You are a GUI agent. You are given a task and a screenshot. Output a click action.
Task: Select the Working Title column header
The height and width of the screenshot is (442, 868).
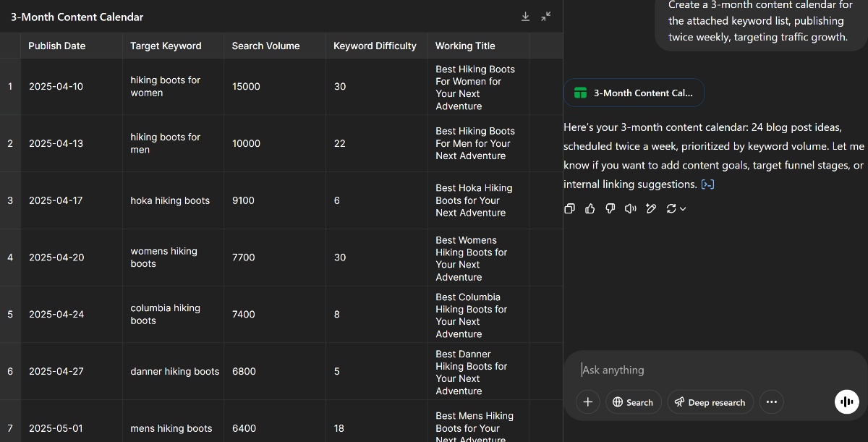coord(478,46)
